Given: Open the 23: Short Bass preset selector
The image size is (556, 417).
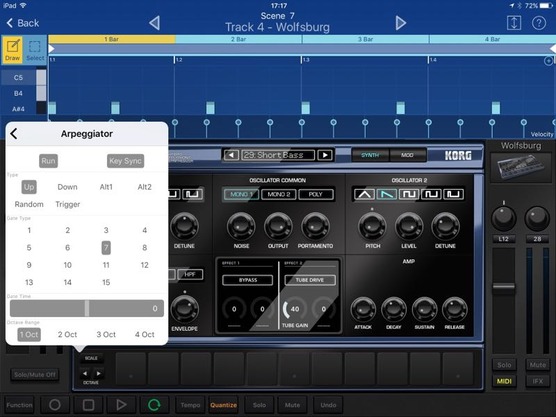Looking at the screenshot, I should click(x=278, y=155).
